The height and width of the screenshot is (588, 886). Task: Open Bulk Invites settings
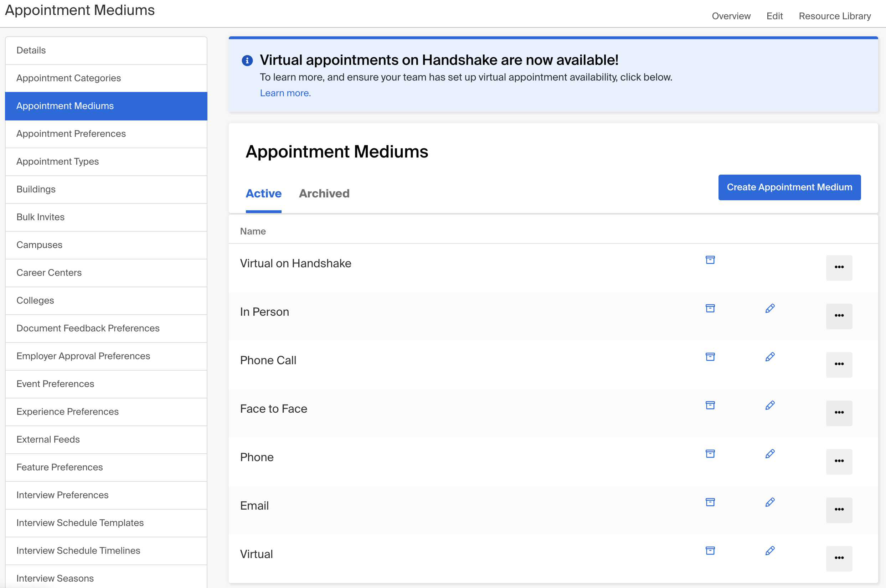(106, 217)
